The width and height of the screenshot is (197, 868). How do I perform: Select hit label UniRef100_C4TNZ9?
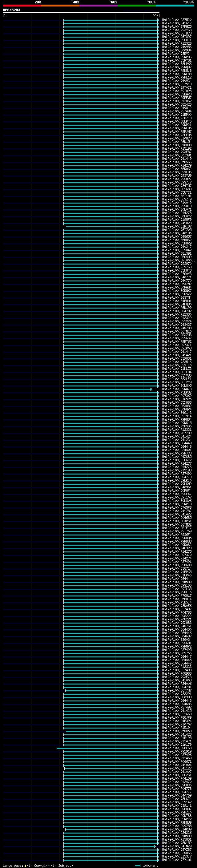point(176,846)
